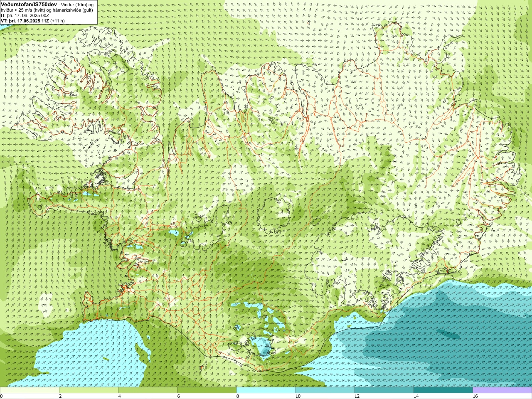Click the dark green 6–8 m/s scale segment
The image size is (532, 399).
tap(207, 390)
